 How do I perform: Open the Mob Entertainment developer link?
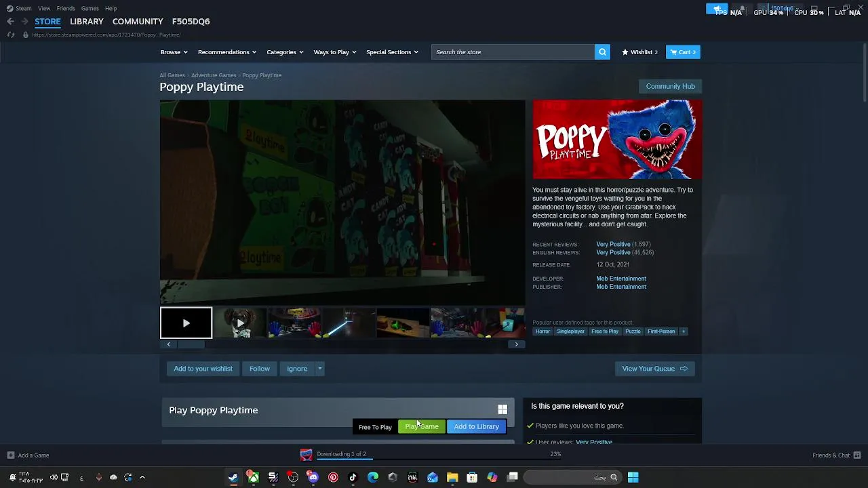click(621, 279)
